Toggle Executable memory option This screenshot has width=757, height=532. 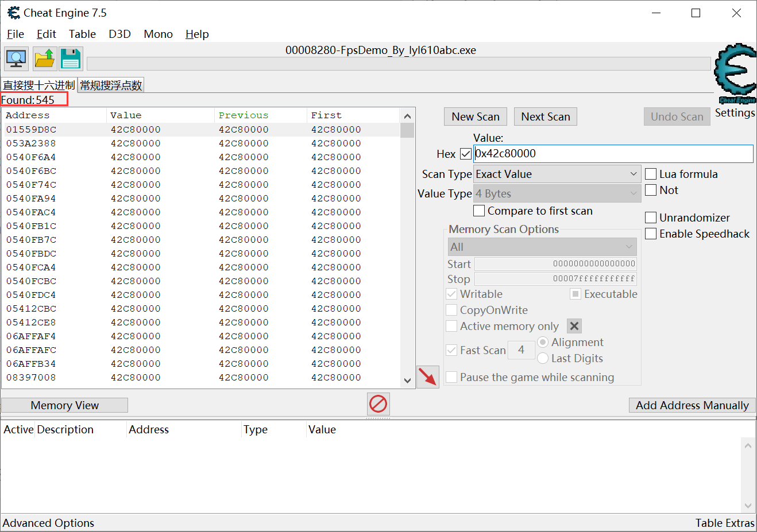[x=576, y=294]
